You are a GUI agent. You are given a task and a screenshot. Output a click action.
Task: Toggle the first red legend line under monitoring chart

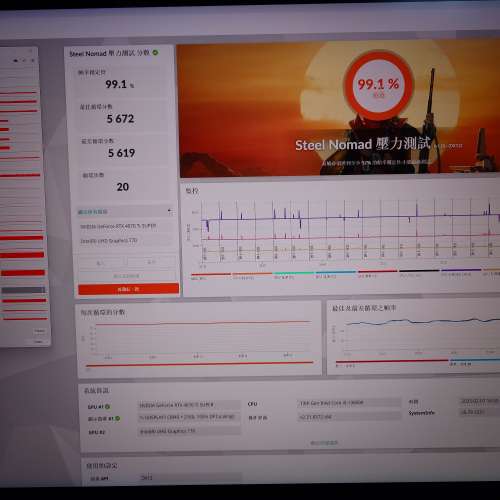coord(211,274)
